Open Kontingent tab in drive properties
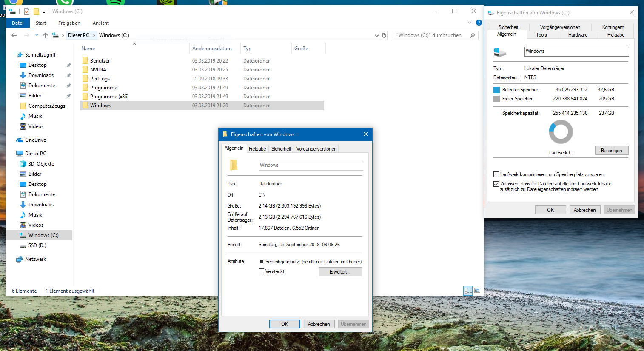 pyautogui.click(x=613, y=27)
